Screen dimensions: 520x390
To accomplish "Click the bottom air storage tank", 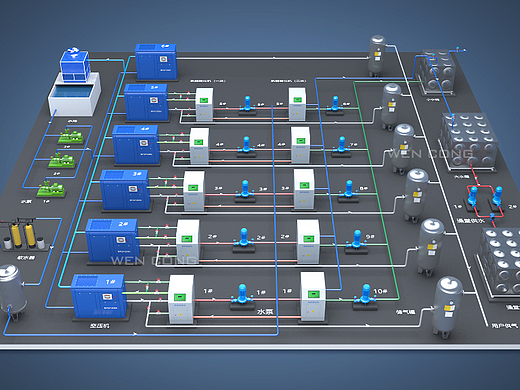I will (x=447, y=307).
